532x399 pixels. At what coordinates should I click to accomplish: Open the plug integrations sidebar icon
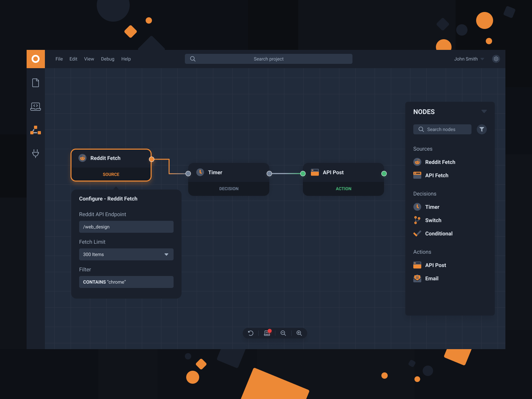(36, 153)
